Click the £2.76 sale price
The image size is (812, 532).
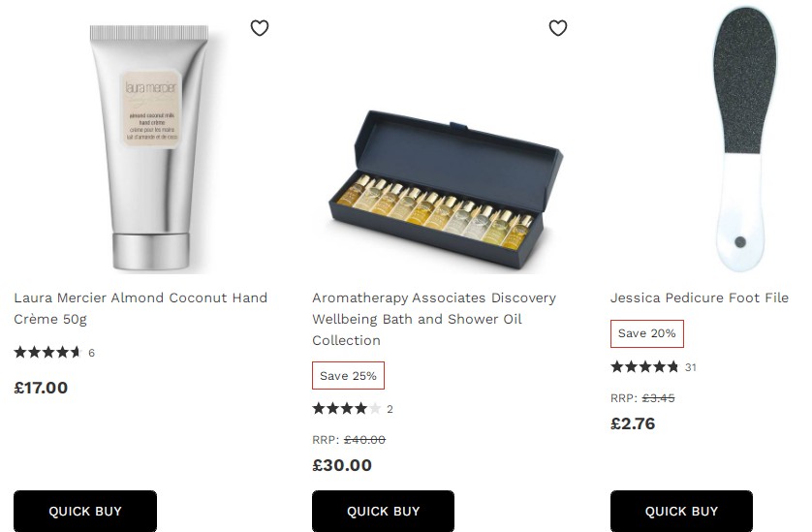[x=633, y=423]
